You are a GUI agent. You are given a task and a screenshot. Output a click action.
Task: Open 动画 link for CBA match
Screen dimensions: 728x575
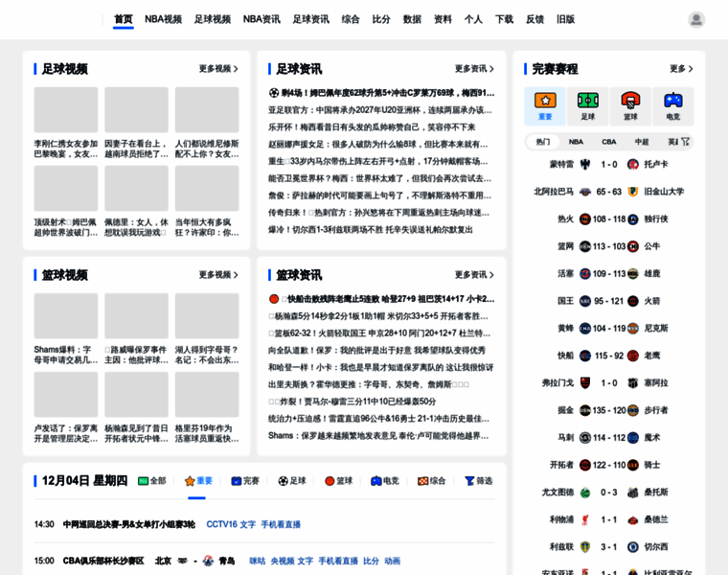click(x=393, y=561)
